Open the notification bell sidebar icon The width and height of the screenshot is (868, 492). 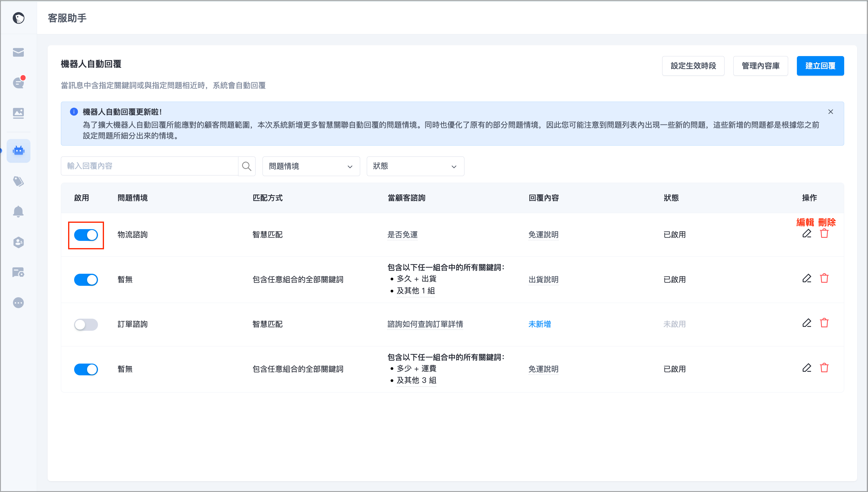pyautogui.click(x=18, y=212)
